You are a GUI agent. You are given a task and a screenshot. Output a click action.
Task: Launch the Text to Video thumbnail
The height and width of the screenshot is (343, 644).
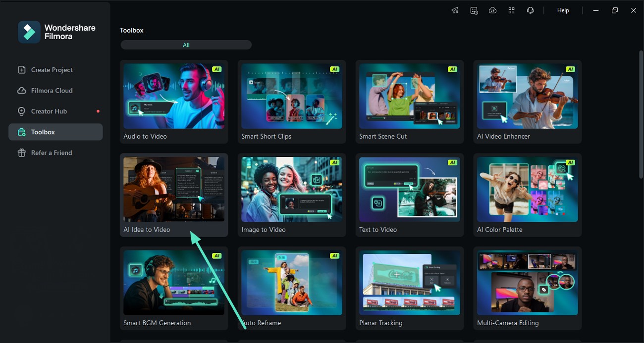pos(410,189)
